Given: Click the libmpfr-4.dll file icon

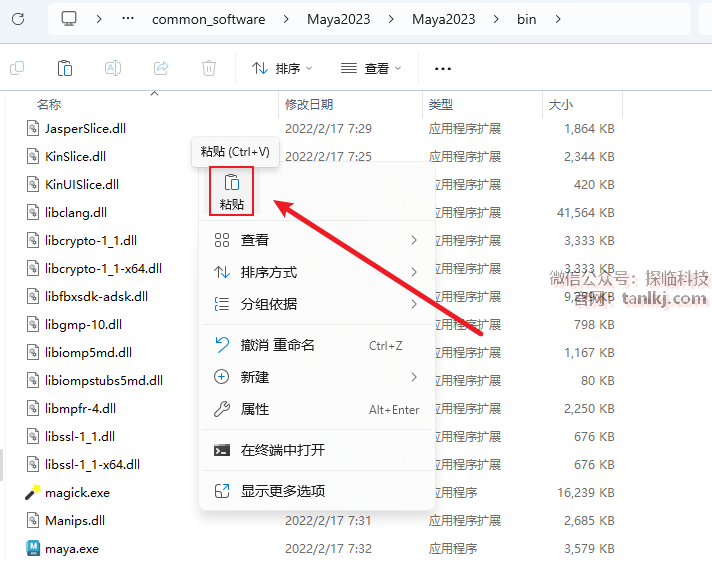Looking at the screenshot, I should tap(33, 408).
